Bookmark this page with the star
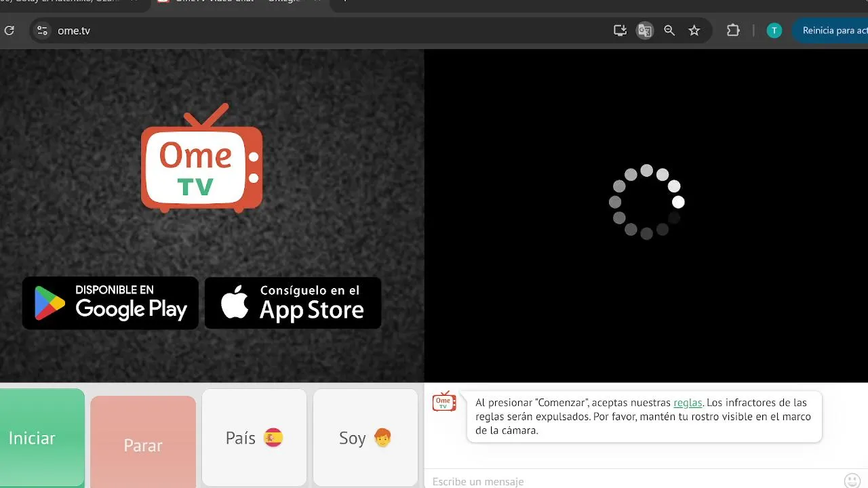The image size is (868, 488). pyautogui.click(x=694, y=30)
